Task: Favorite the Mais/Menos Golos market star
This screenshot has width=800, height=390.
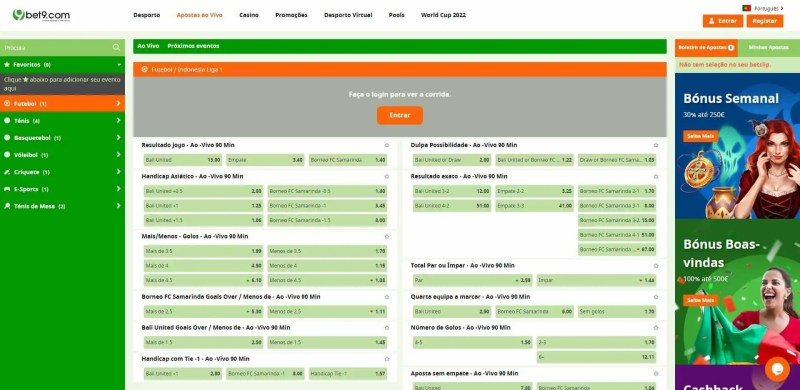Action: tap(387, 237)
